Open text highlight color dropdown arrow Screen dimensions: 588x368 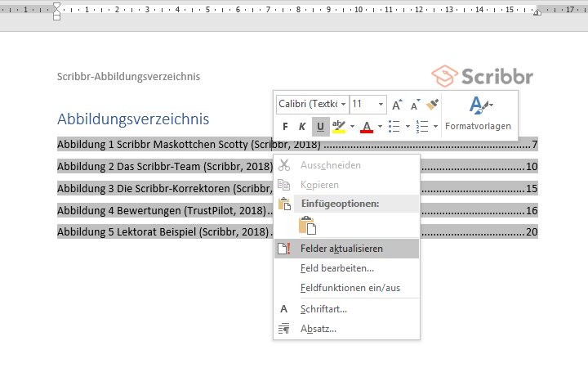click(352, 127)
